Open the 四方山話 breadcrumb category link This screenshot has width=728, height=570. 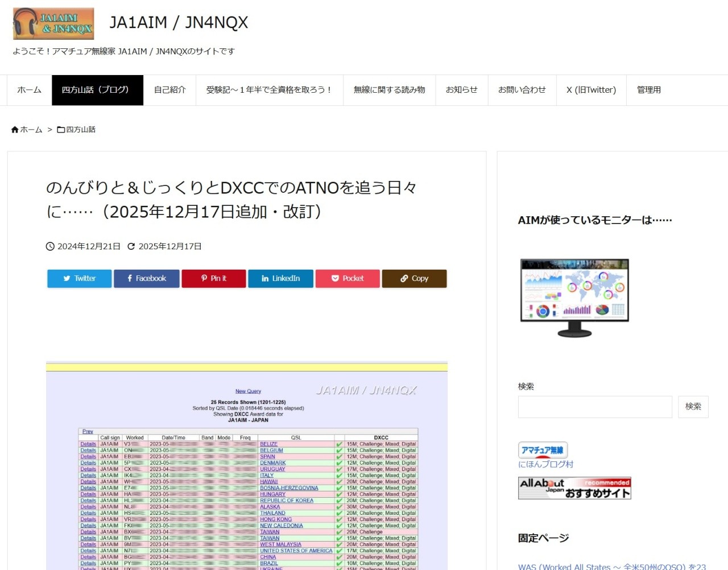coord(80,130)
